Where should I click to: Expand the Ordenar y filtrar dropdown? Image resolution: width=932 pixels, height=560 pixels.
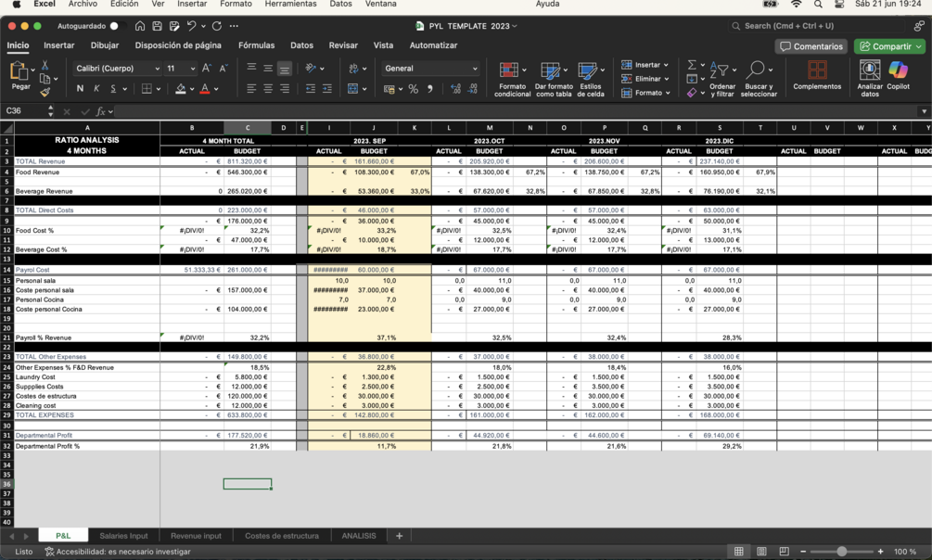pyautogui.click(x=734, y=70)
